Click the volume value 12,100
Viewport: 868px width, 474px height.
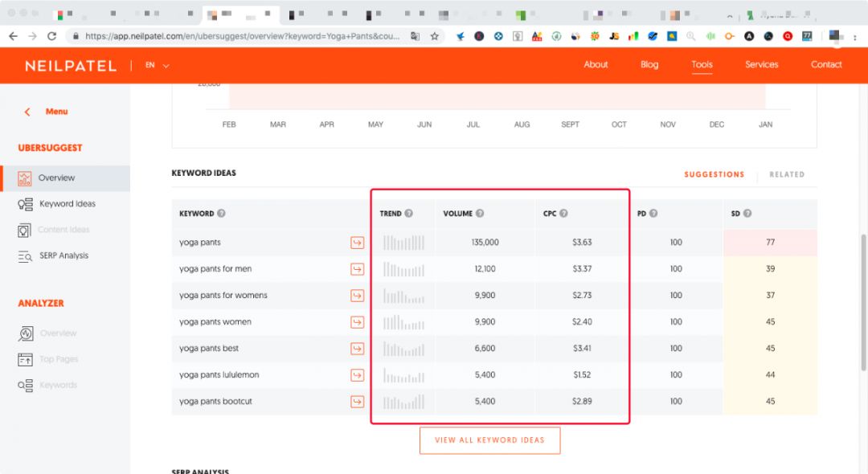point(485,269)
